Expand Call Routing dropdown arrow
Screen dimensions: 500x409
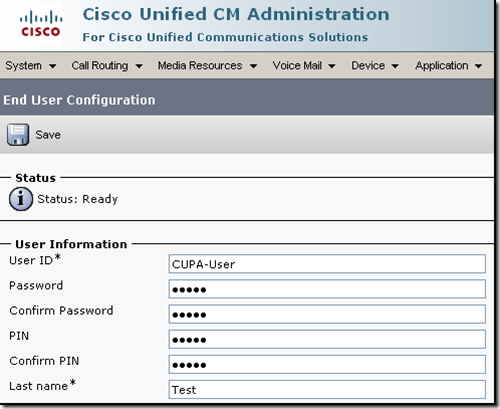click(x=139, y=66)
